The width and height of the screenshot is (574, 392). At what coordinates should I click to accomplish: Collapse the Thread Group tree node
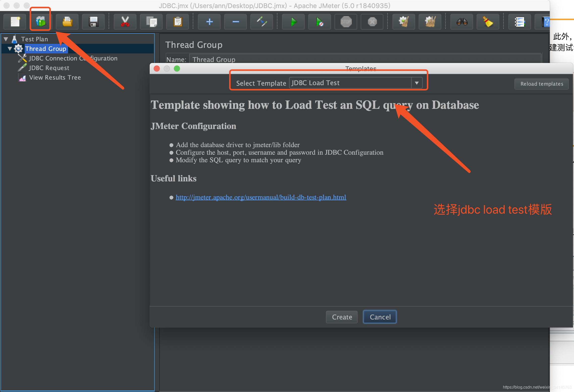10,49
